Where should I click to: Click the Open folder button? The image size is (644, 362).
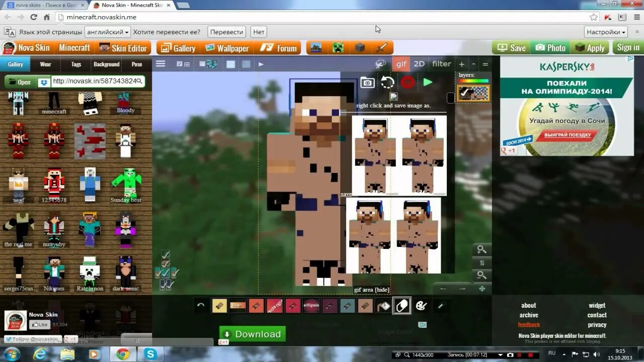click(x=20, y=82)
